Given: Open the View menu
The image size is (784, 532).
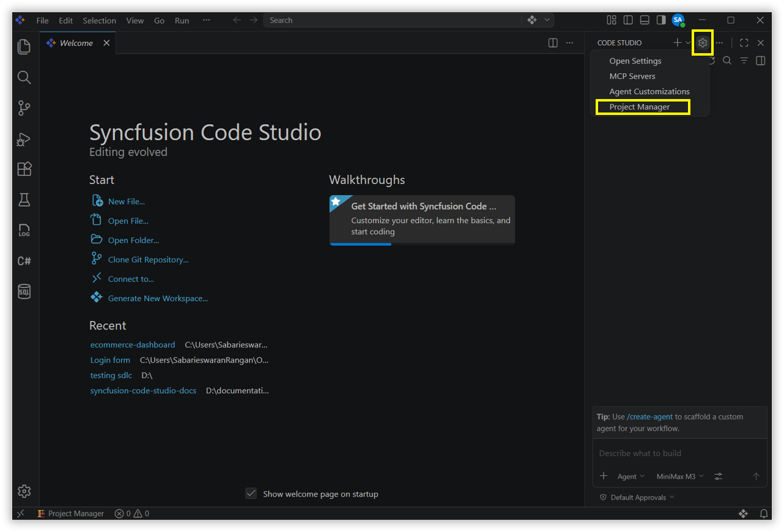Looking at the screenshot, I should click(135, 20).
